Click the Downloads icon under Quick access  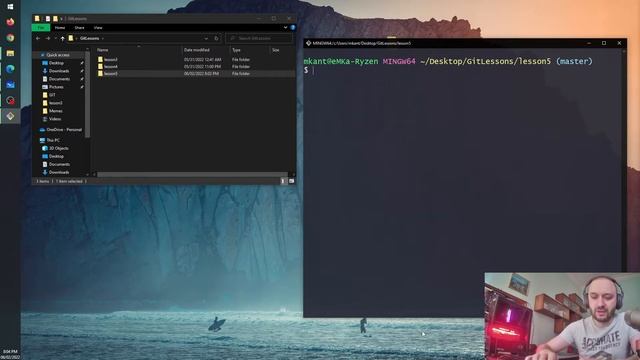tap(45, 71)
